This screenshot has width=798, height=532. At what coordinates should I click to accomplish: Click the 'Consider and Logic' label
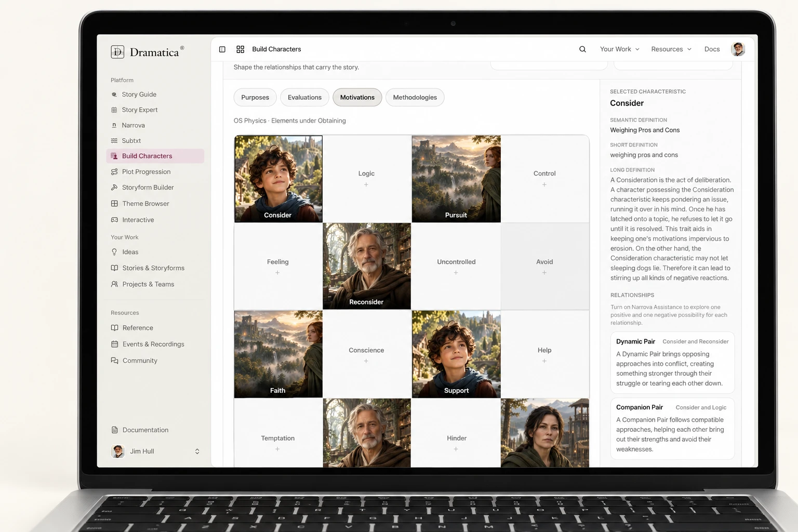tap(701, 408)
